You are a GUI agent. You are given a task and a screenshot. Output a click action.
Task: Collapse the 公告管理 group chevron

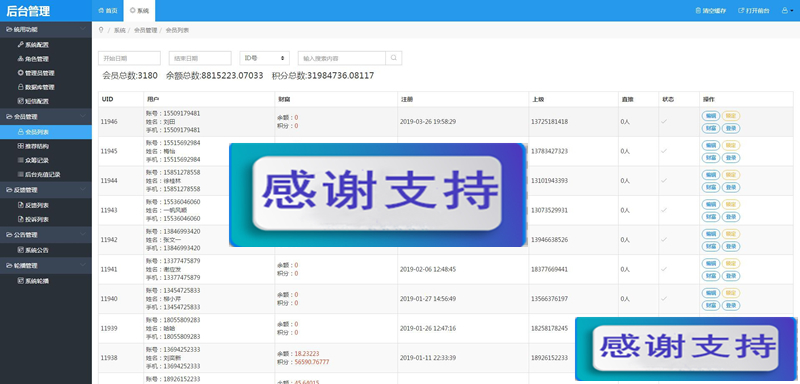(83, 235)
